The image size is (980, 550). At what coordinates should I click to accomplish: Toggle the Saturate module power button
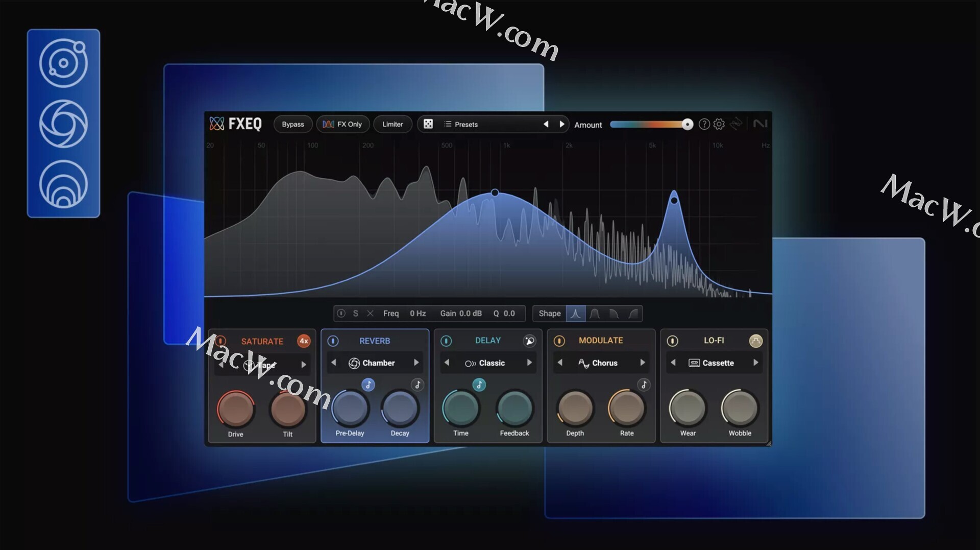(220, 341)
